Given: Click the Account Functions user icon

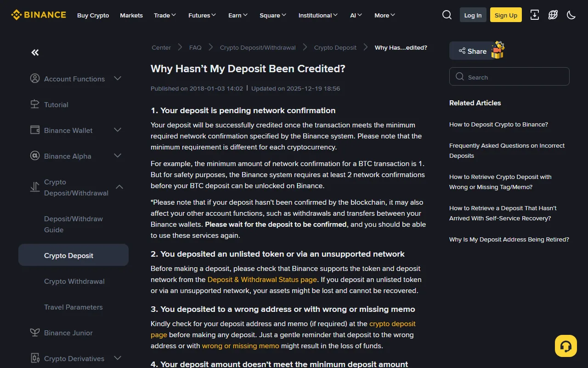Looking at the screenshot, I should click(x=35, y=78).
